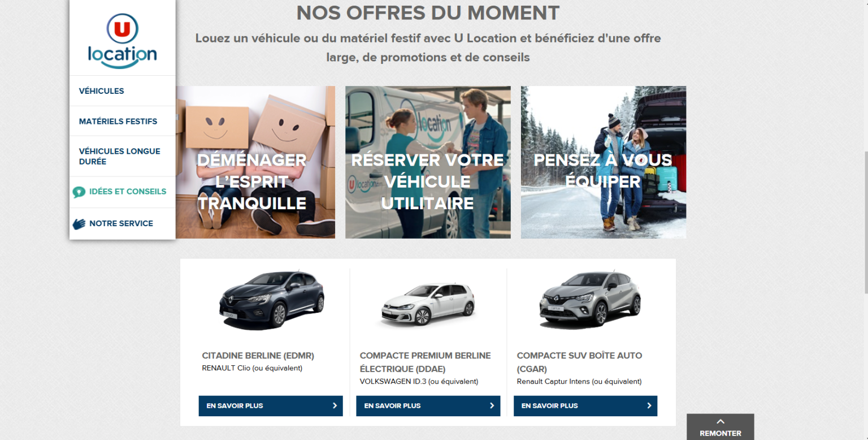This screenshot has height=440, width=868.
Task: Click the arrow chevron on Citadine Berline's En Savoir Plus
Action: click(335, 406)
